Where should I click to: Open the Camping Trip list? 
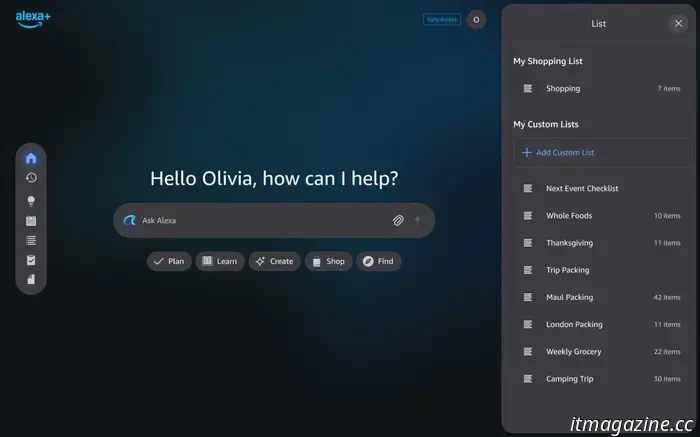point(602,379)
